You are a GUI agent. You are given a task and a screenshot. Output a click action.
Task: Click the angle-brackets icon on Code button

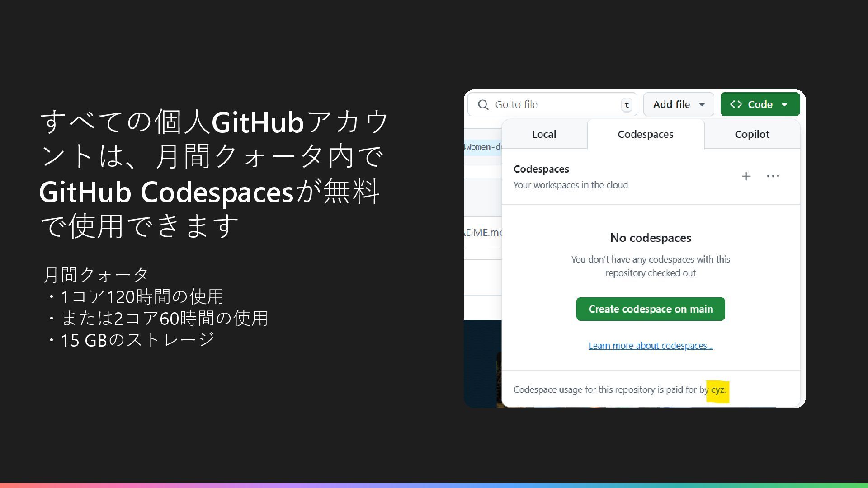[x=736, y=104]
